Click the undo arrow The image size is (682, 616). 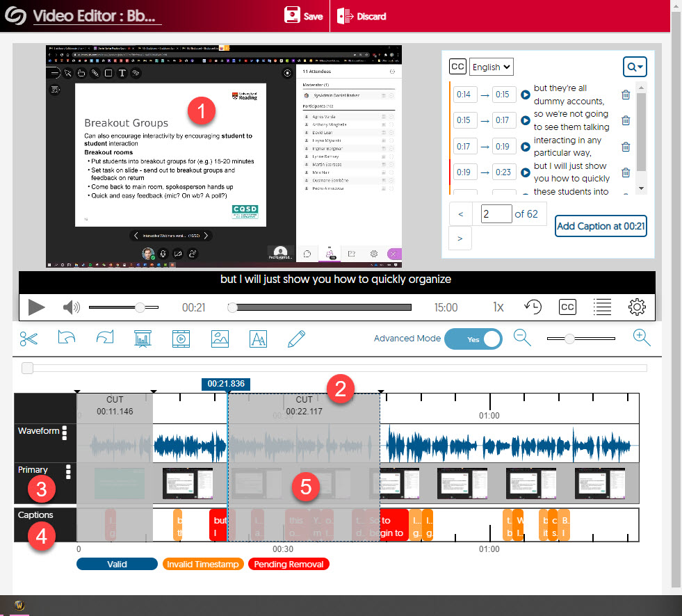[67, 338]
